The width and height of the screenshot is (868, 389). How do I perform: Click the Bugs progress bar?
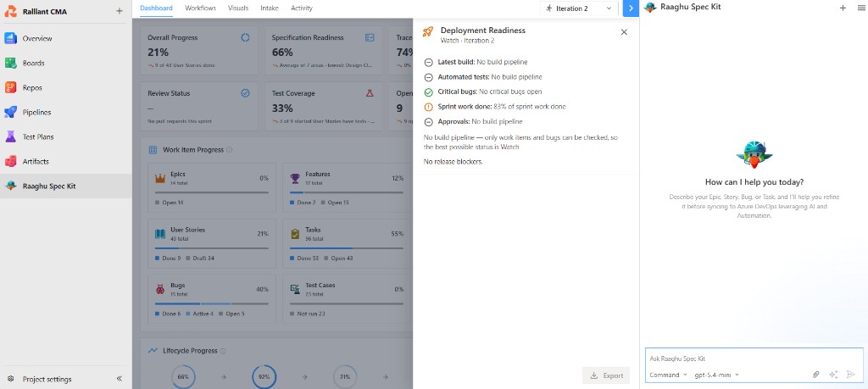pyautogui.click(x=211, y=303)
